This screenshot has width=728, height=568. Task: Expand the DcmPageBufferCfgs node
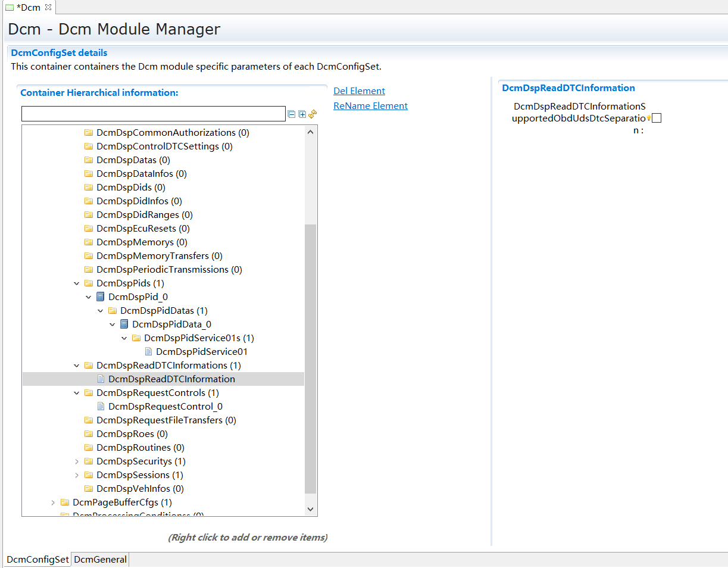click(52, 502)
